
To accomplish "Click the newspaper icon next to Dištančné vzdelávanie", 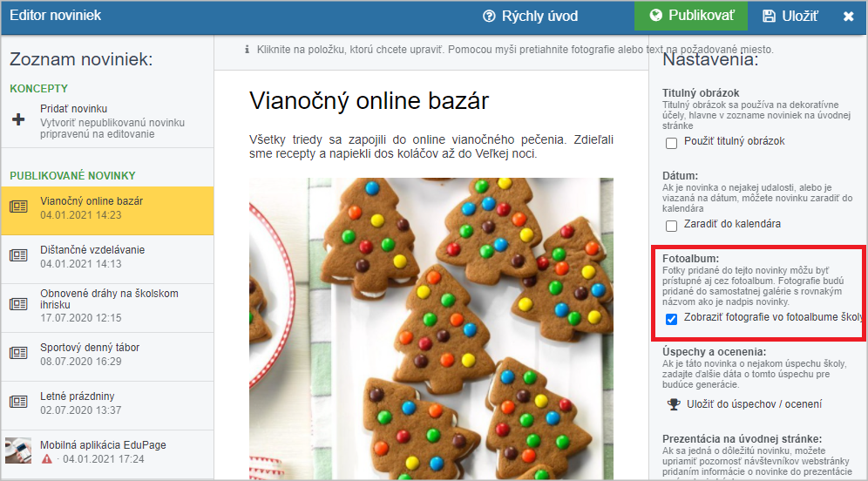I will tap(18, 255).
